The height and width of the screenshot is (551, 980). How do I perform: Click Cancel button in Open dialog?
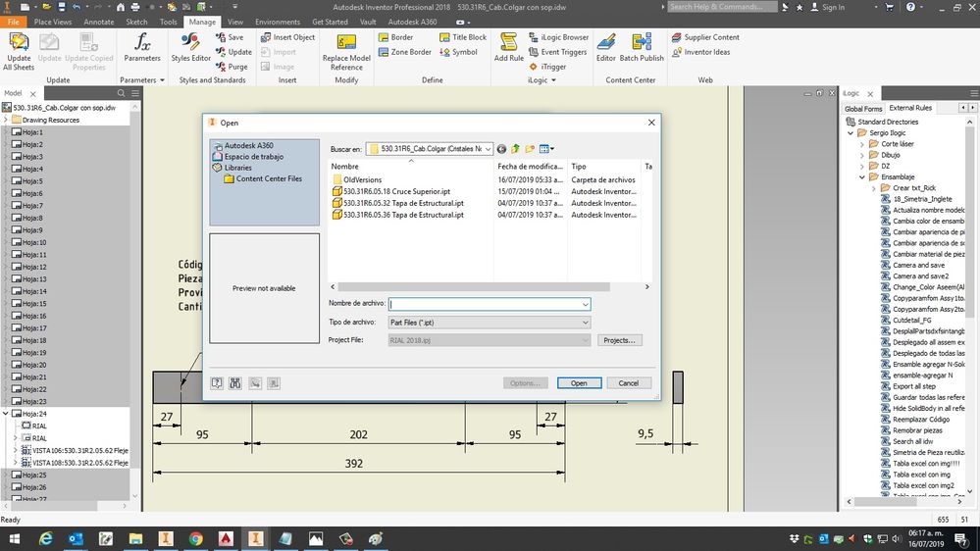click(x=628, y=383)
